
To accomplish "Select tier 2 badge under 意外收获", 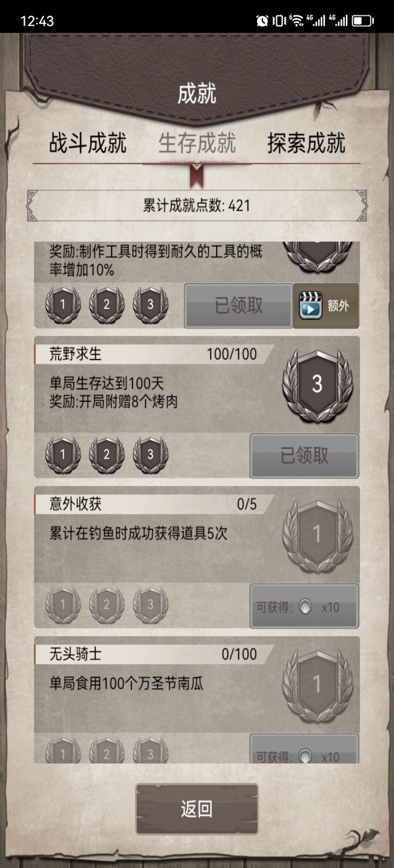I will 107,605.
